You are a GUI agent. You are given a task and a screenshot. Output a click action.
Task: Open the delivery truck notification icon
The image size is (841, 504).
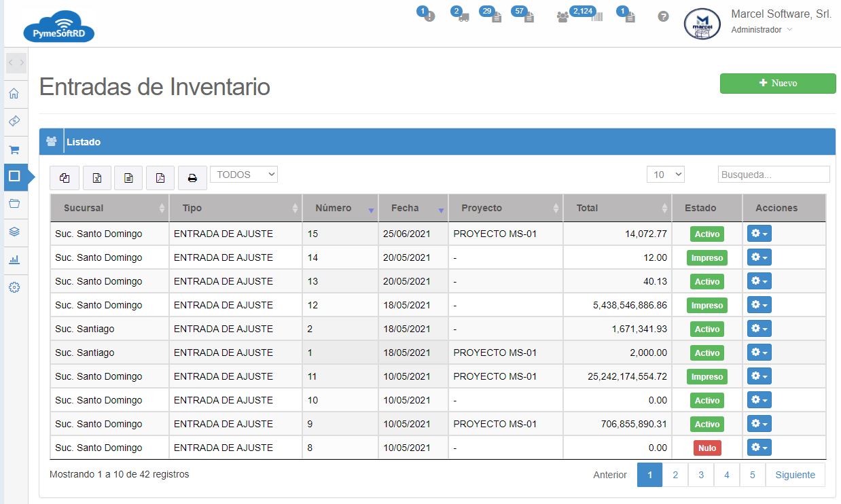462,16
